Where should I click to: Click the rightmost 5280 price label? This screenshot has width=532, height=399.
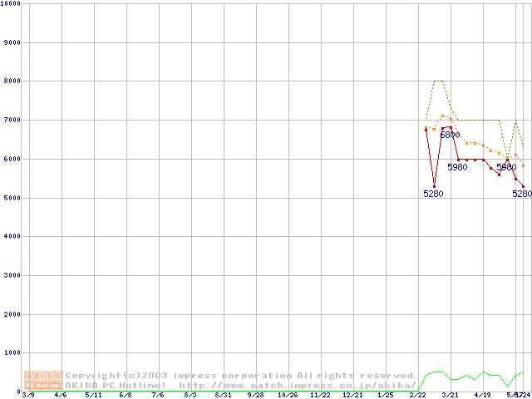[521, 194]
